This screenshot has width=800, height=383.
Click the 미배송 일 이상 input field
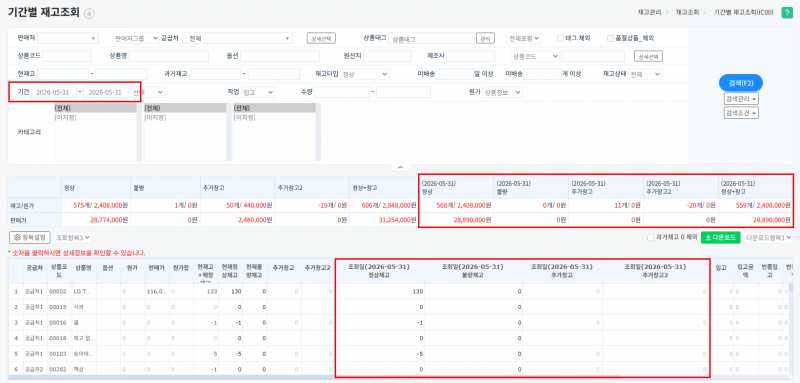(x=455, y=74)
